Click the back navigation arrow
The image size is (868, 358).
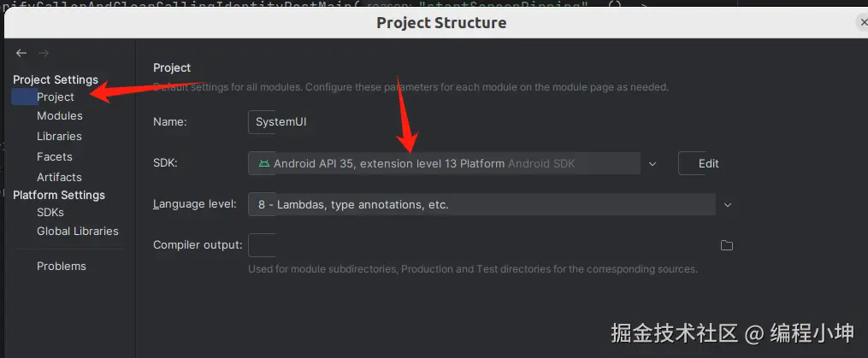click(21, 53)
